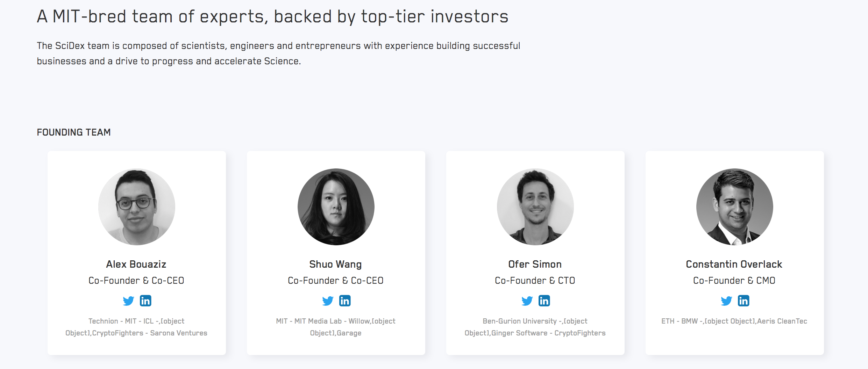Click Shuo Wang's LinkedIn icon
The width and height of the screenshot is (868, 369).
click(345, 301)
